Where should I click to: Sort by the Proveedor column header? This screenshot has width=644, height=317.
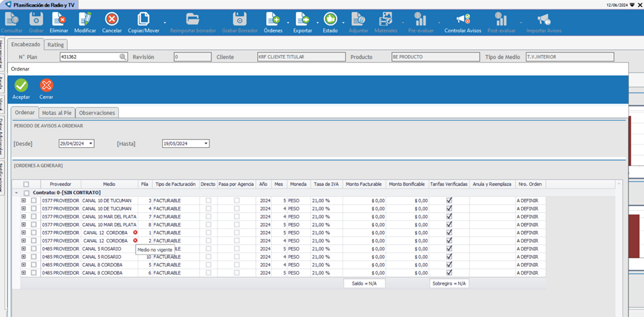pos(61,185)
